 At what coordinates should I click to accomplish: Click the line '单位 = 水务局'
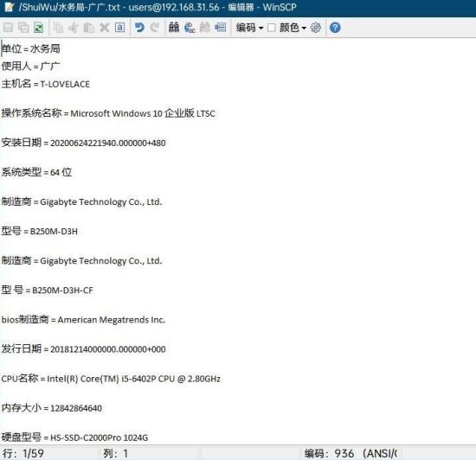(x=31, y=48)
